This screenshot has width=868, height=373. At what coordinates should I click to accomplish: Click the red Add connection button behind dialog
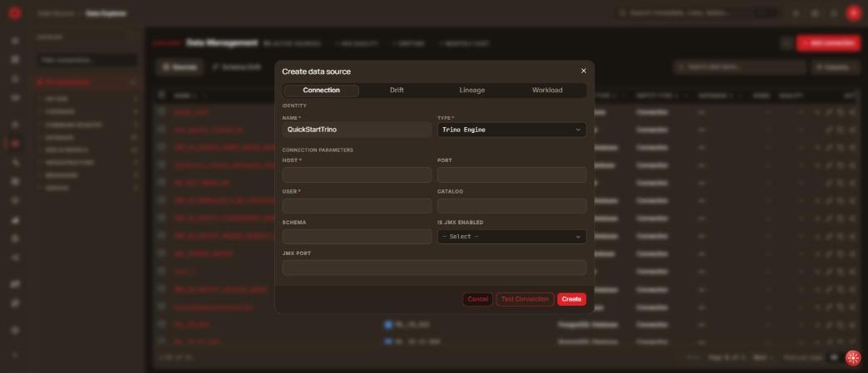(828, 43)
